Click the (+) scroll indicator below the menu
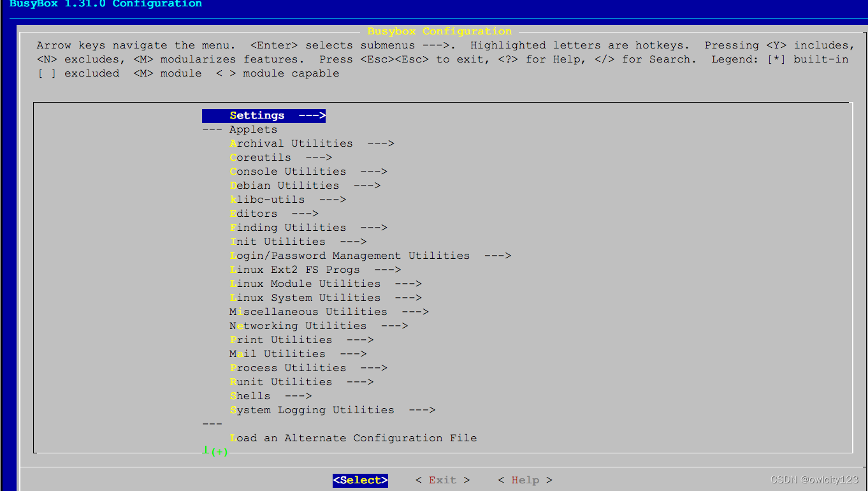Viewport: 868px width, 491px height. coord(215,451)
